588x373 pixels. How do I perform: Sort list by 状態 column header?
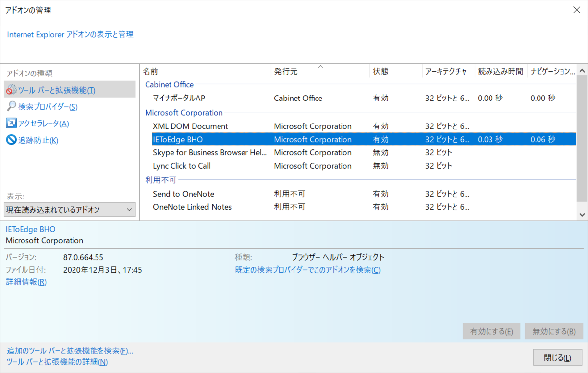[396, 71]
